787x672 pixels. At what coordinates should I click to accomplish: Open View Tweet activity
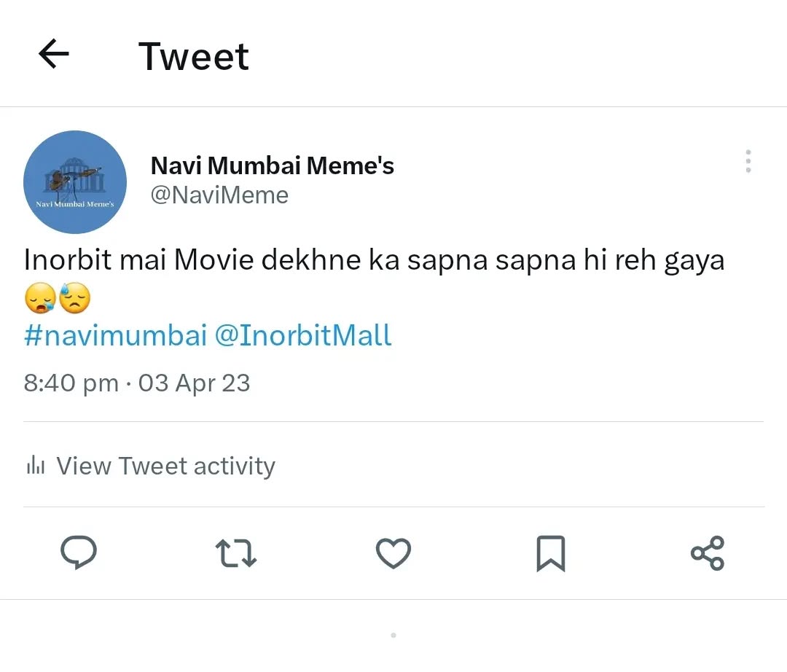165,466
